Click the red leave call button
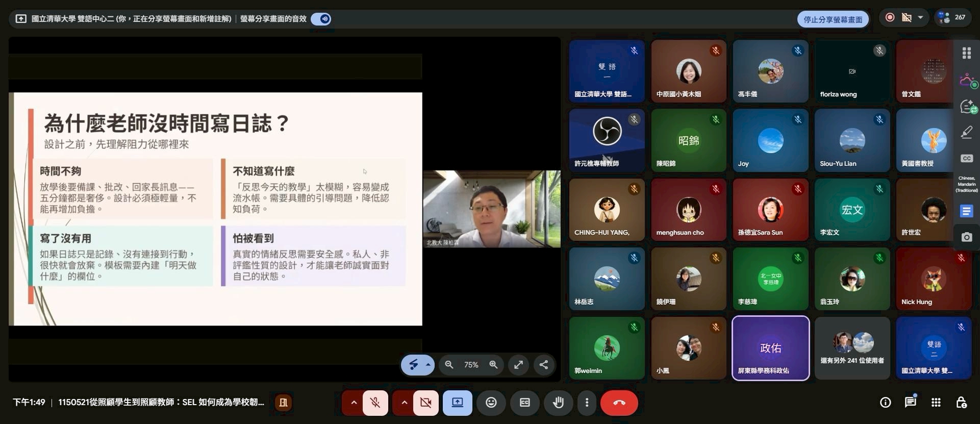Viewport: 980px width, 424px height. (x=619, y=403)
